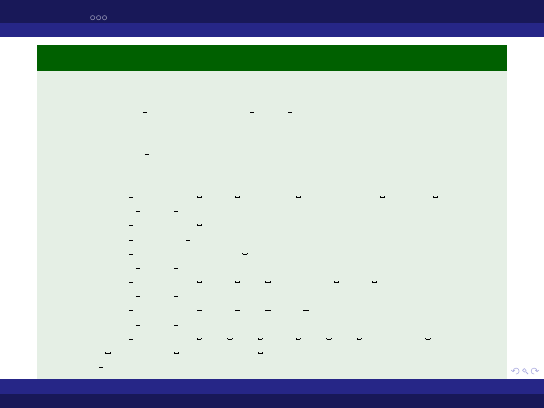Screen dimensions: 544x408
Task: Click the back arrow navigation icon
Action: [515, 371]
